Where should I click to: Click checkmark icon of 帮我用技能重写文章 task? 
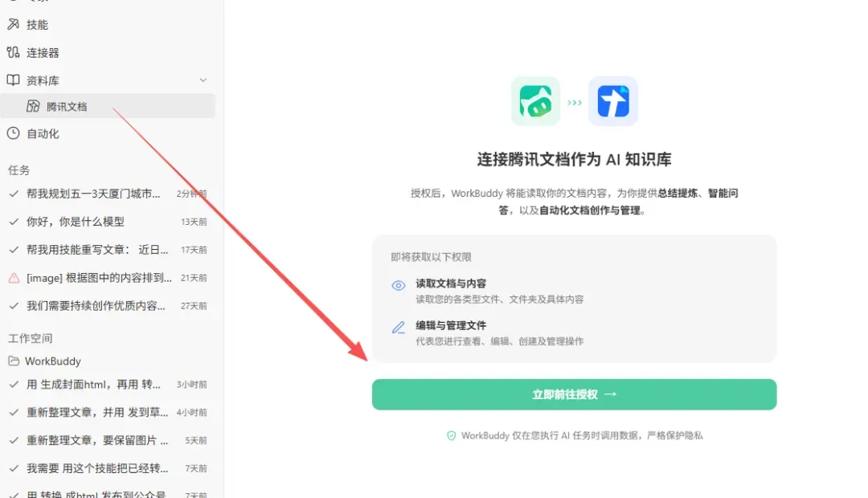tap(14, 250)
